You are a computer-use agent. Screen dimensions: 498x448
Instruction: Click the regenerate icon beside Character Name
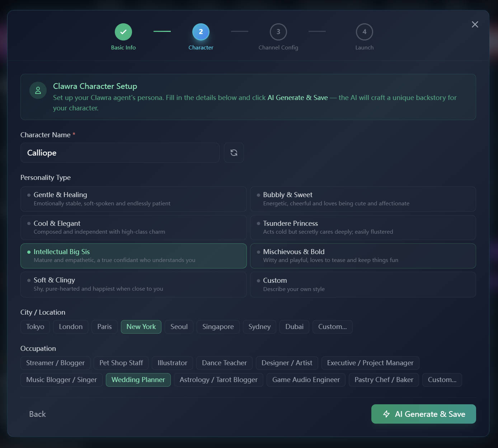(234, 153)
